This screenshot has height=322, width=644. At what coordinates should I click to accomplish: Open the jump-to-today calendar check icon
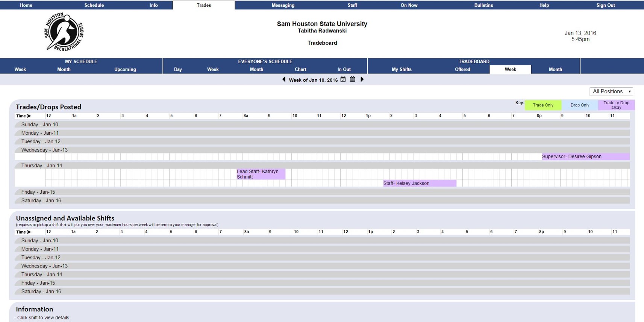[x=343, y=79]
